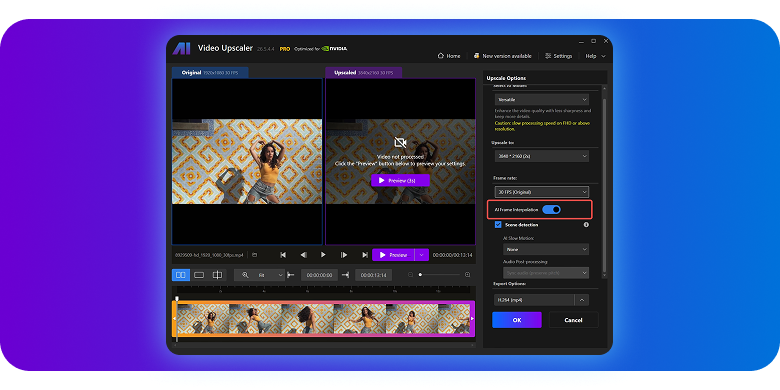Play the video
The height and width of the screenshot is (390, 780).
[323, 255]
